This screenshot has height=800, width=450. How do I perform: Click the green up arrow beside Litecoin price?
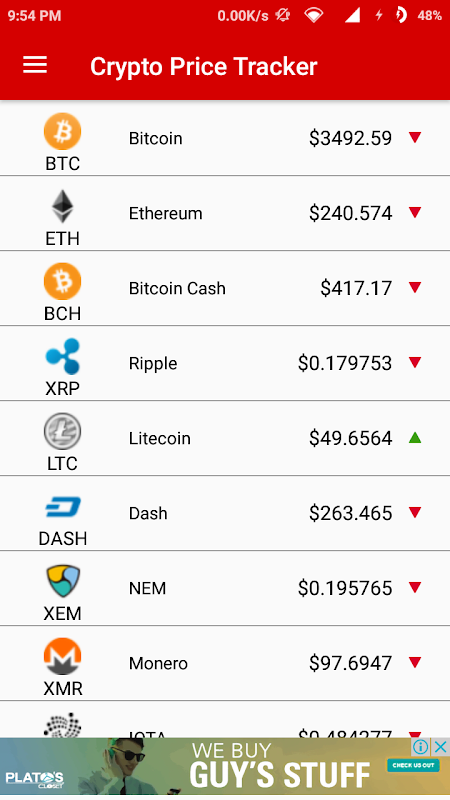point(415,437)
